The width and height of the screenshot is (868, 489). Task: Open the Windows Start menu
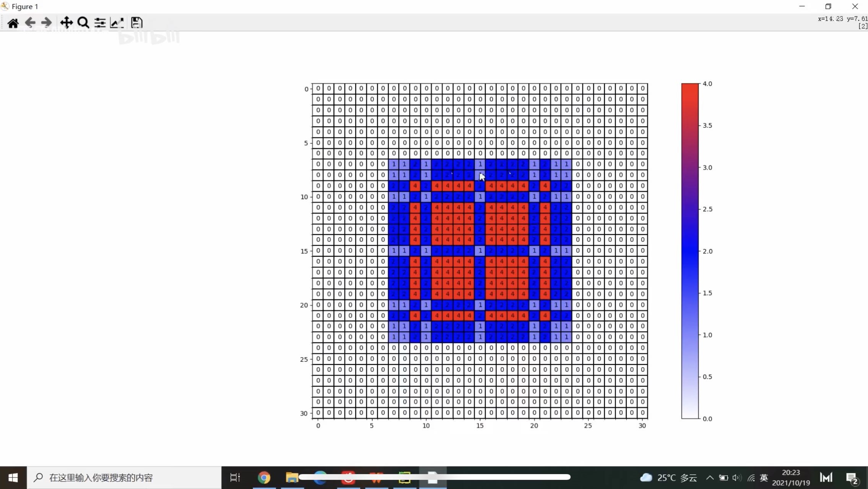click(x=13, y=478)
